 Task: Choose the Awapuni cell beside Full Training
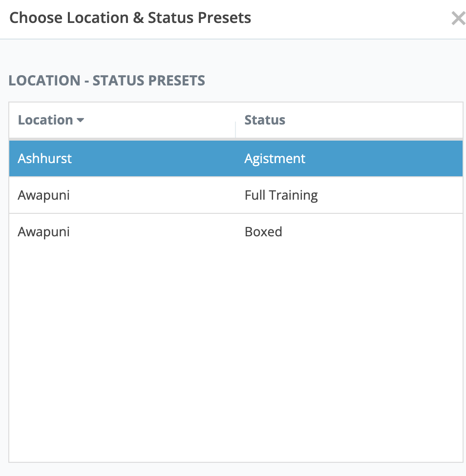44,195
